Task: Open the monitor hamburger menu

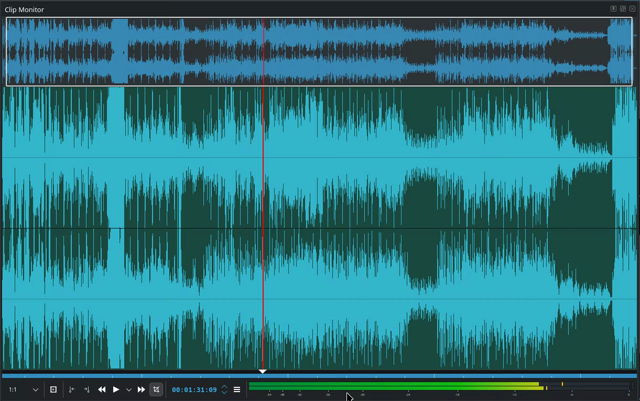Action: tap(237, 389)
